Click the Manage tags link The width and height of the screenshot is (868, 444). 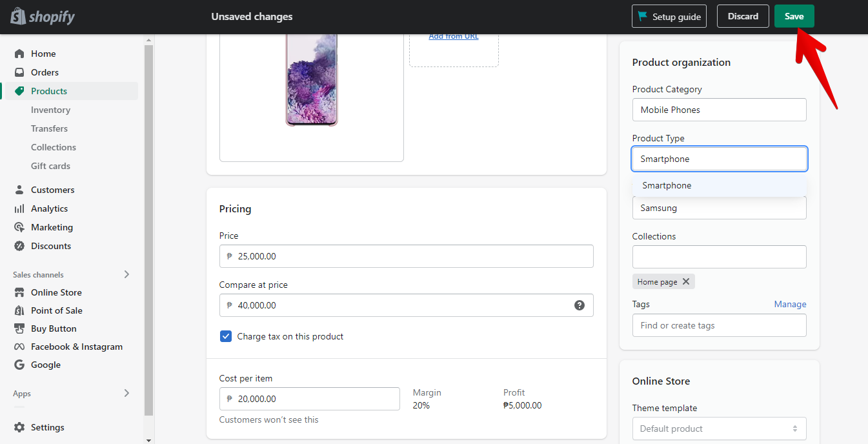(x=790, y=304)
